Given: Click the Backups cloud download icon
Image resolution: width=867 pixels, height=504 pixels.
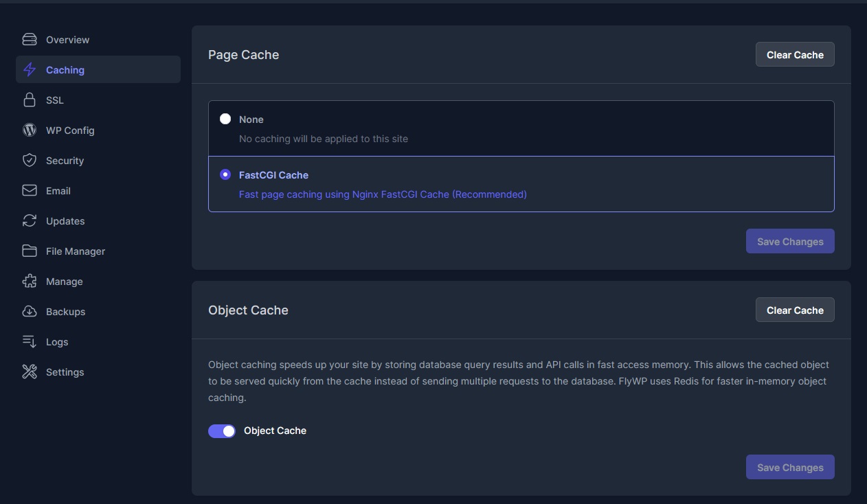Looking at the screenshot, I should pos(30,312).
